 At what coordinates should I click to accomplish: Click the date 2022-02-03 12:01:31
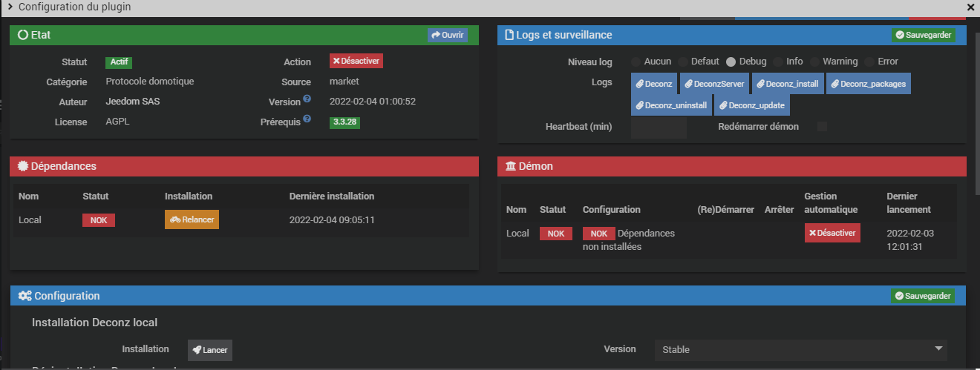(910, 239)
